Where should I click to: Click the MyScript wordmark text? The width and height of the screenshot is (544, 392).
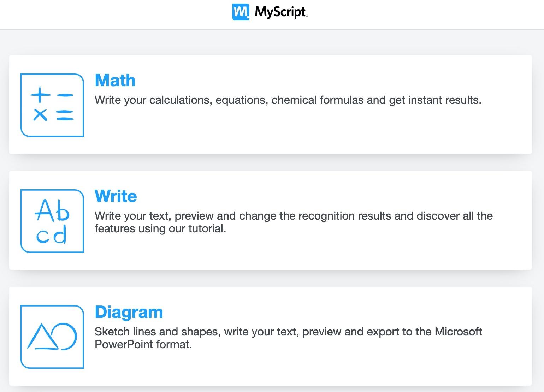click(x=281, y=12)
